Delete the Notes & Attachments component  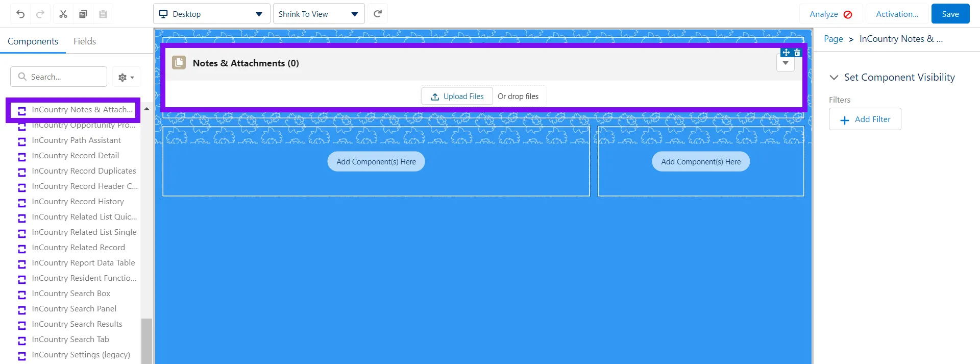click(x=797, y=53)
